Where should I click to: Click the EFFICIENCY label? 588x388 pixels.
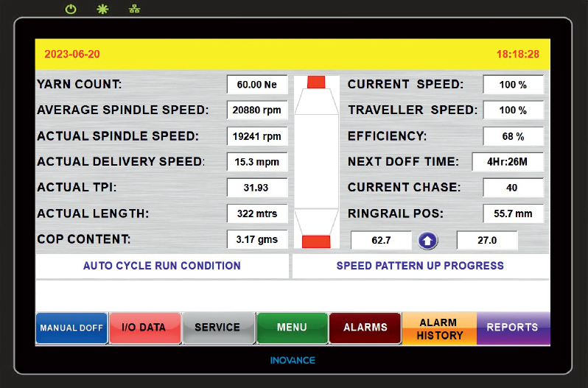388,136
